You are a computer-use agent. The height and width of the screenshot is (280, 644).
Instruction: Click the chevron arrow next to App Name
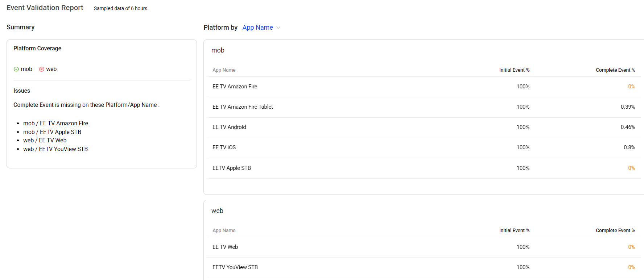pos(278,28)
